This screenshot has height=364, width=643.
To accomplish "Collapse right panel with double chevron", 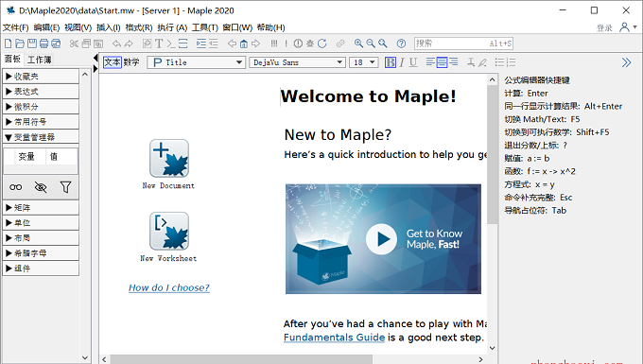I will [x=626, y=62].
